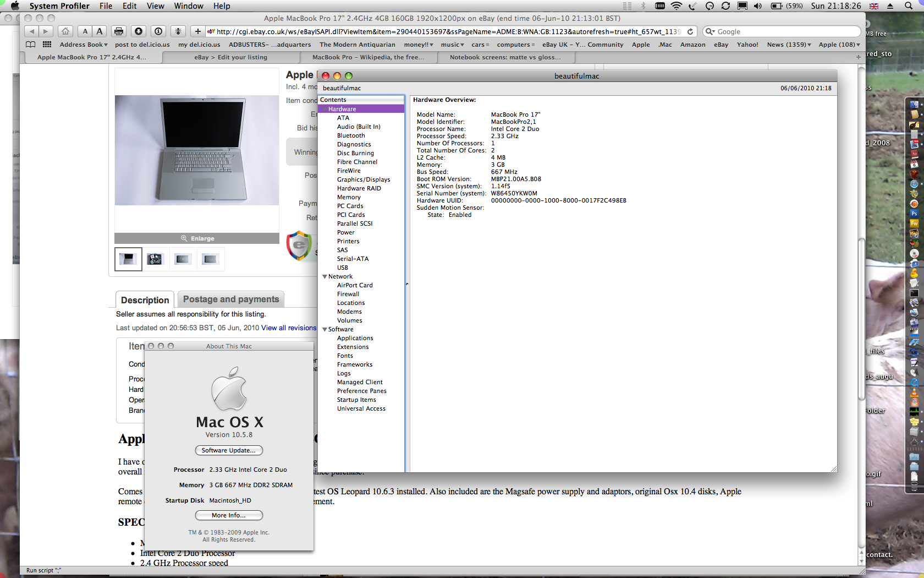Make page text smaller with small A

pyautogui.click(x=85, y=31)
